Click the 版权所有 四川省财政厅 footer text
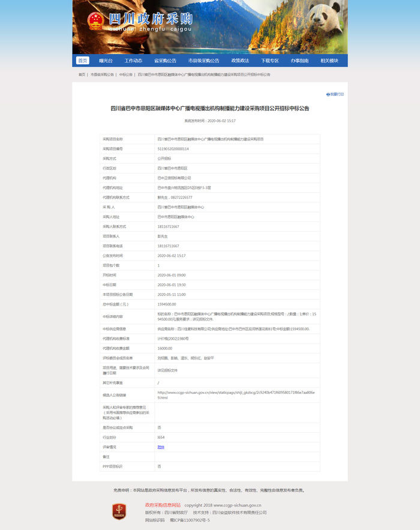420x530 pixels. coord(166,513)
